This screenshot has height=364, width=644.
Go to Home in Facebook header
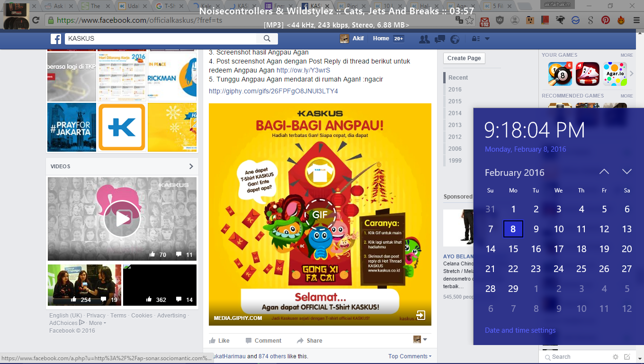[381, 39]
